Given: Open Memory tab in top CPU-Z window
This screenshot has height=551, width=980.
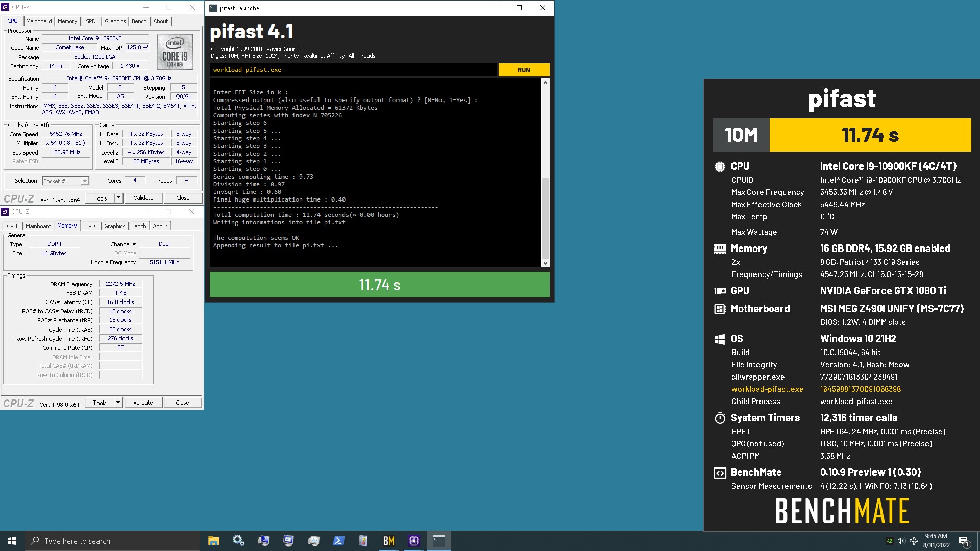Looking at the screenshot, I should point(67,21).
